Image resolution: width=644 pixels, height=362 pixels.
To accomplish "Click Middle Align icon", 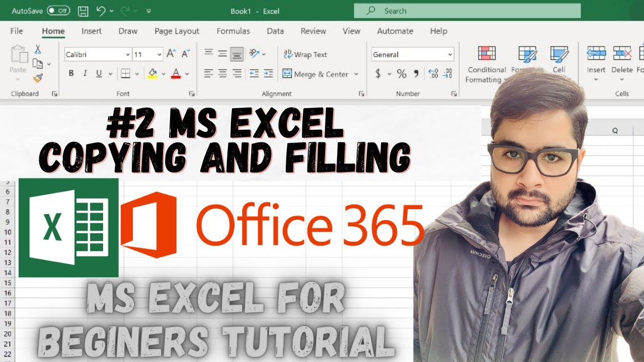I will (x=222, y=53).
